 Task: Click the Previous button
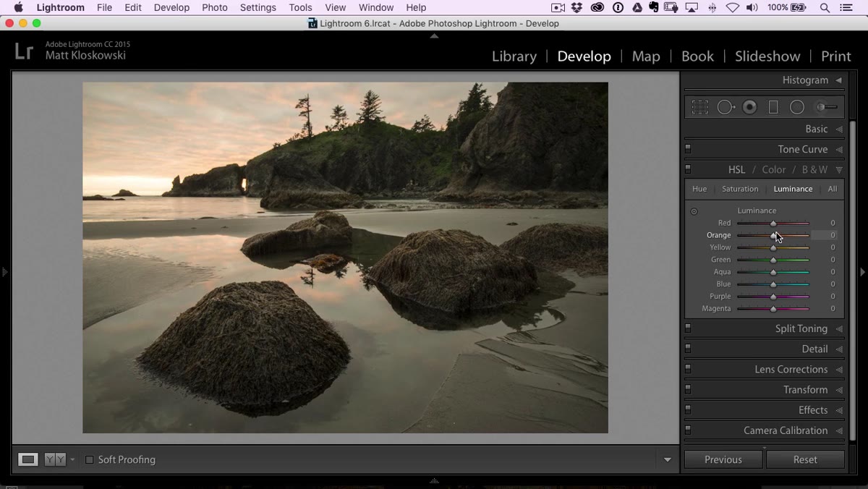click(723, 459)
